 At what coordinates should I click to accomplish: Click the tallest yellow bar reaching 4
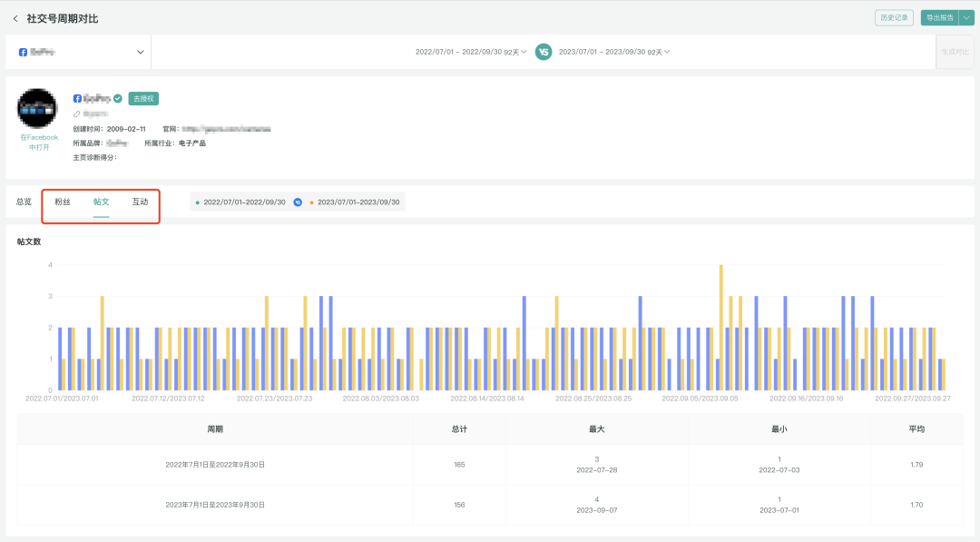721,328
